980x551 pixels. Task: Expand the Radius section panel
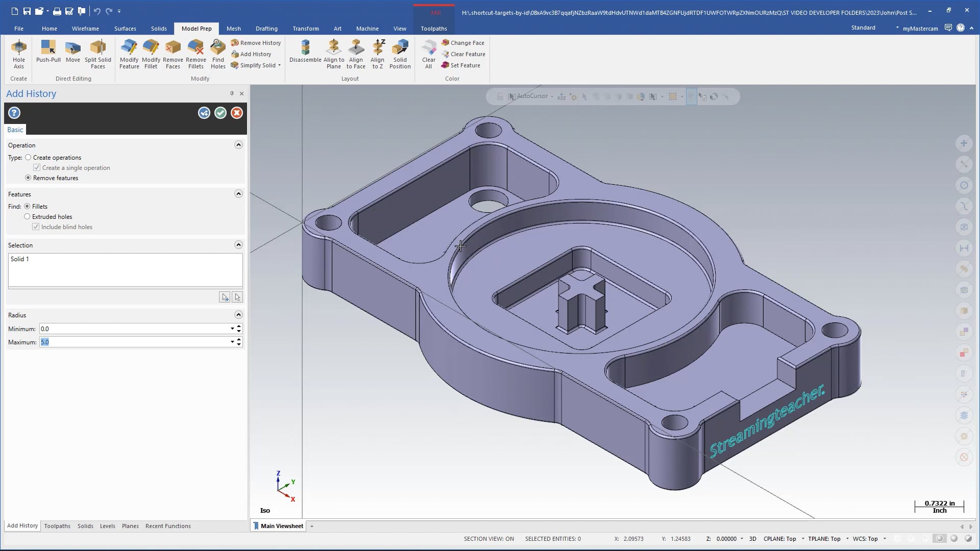coord(238,314)
